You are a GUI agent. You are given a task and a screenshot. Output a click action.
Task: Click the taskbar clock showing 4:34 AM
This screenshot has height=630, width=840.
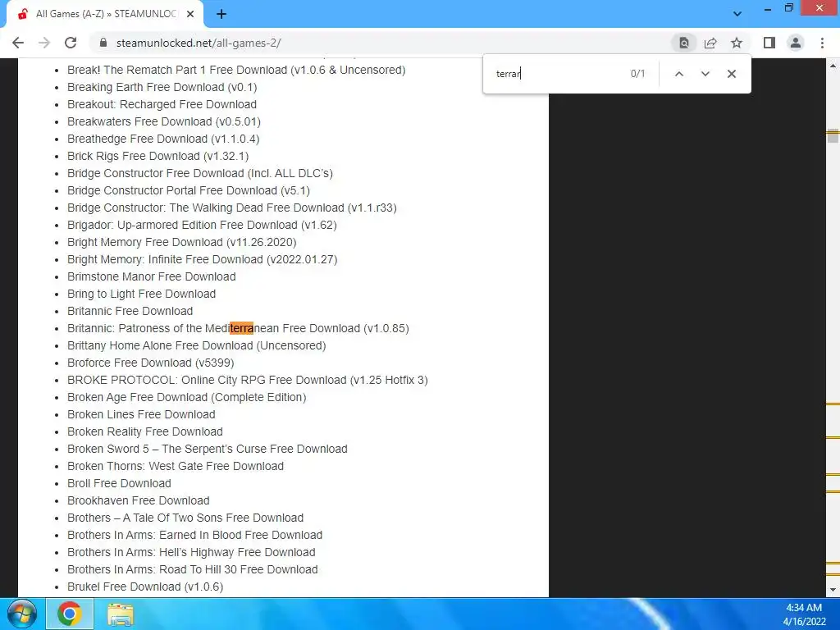pyautogui.click(x=804, y=608)
